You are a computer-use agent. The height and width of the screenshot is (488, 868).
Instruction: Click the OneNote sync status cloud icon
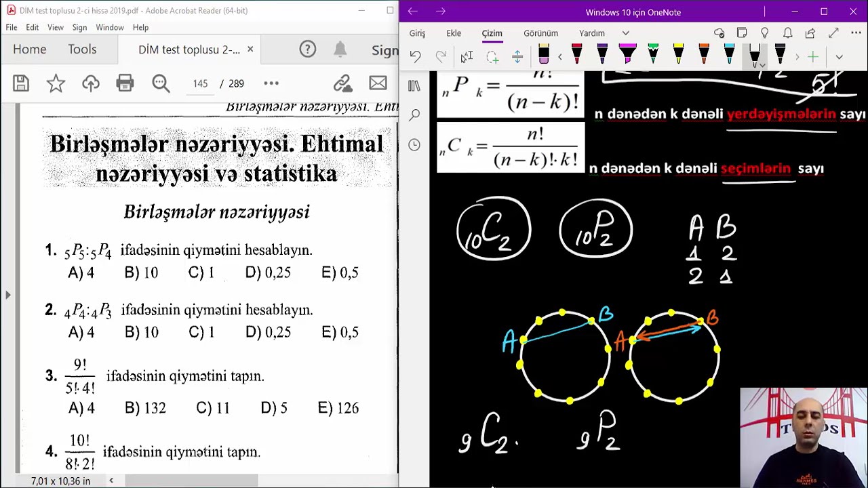tap(719, 33)
